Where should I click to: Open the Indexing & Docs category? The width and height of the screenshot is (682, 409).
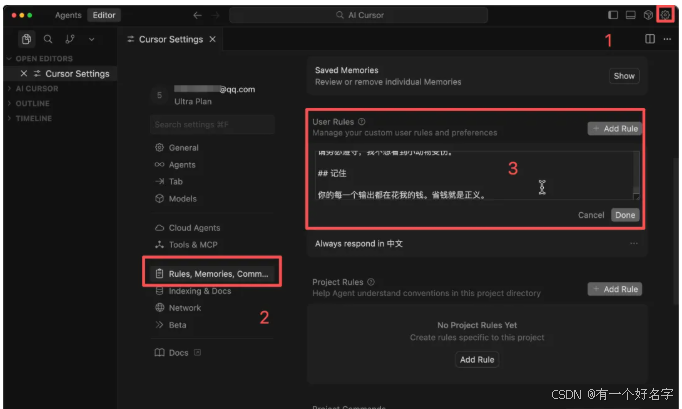click(200, 291)
